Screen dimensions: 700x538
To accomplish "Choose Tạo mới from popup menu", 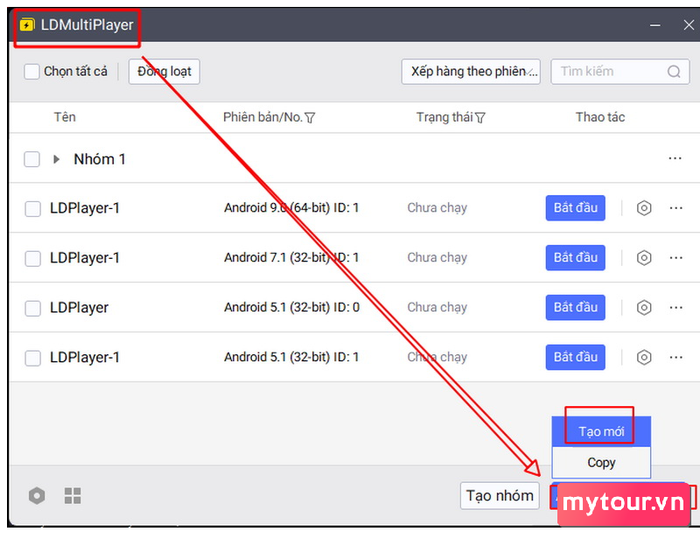I will [x=601, y=431].
